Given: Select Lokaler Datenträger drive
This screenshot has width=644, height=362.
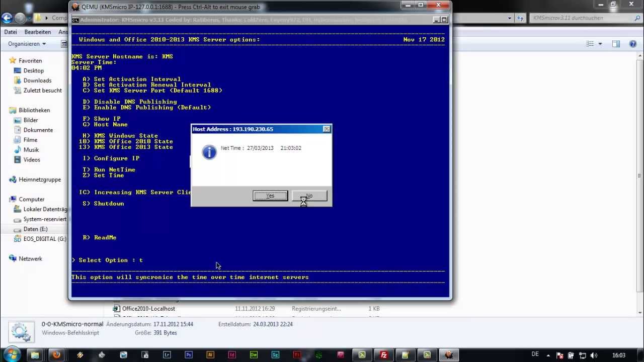Looking at the screenshot, I should [45, 209].
